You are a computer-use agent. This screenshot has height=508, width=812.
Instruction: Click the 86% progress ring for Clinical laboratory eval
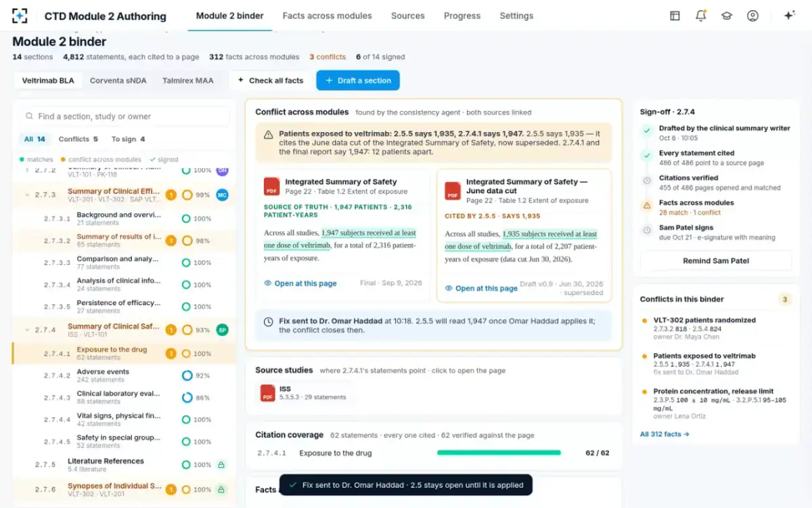pos(187,398)
